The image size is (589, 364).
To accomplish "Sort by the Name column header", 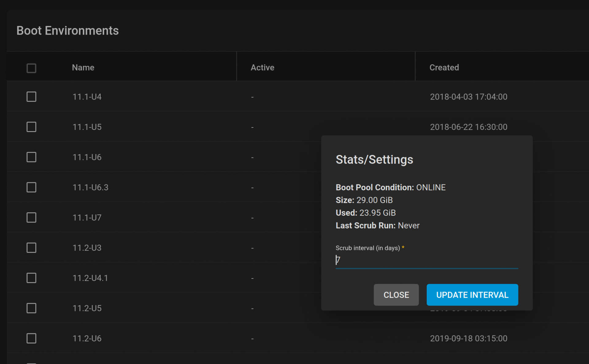I will pos(83,68).
